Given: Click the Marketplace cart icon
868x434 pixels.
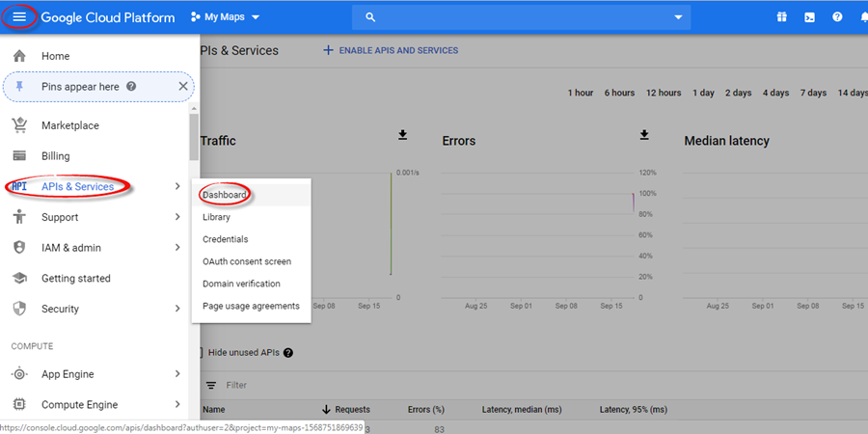Looking at the screenshot, I should [x=19, y=125].
